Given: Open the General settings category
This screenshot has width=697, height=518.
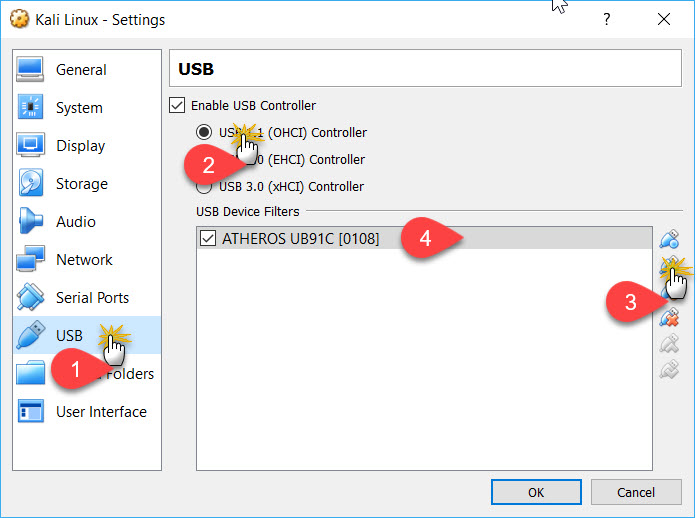Looking at the screenshot, I should pos(81,70).
